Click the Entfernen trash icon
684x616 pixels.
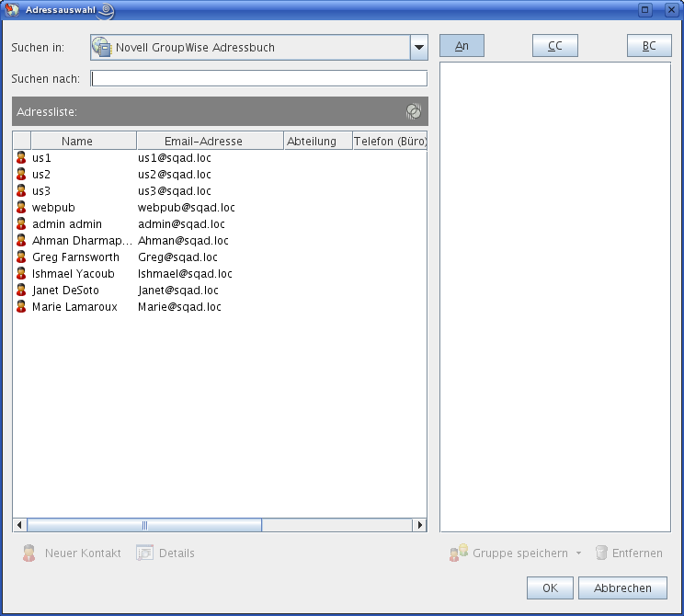[601, 553]
